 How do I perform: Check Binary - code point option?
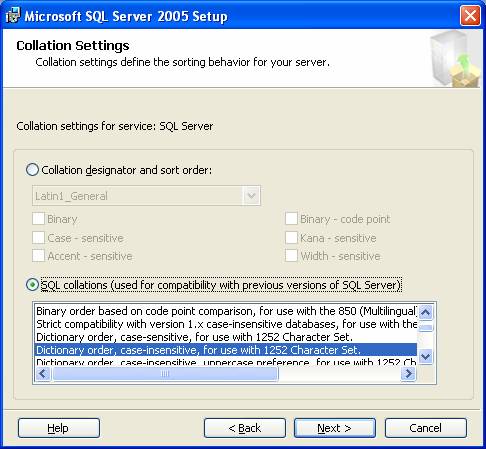[x=291, y=219]
